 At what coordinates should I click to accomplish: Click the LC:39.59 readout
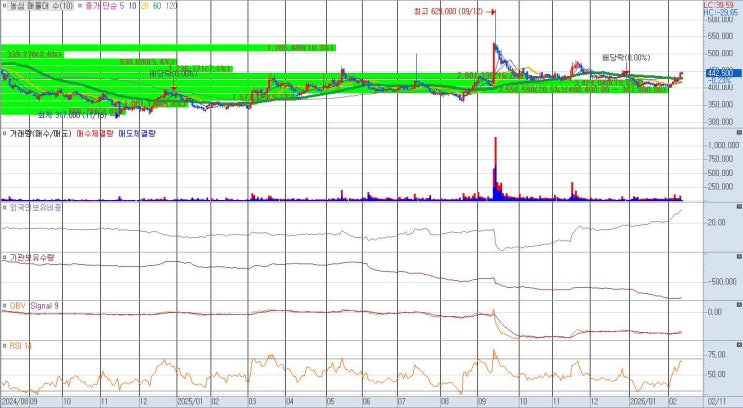pyautogui.click(x=718, y=5)
